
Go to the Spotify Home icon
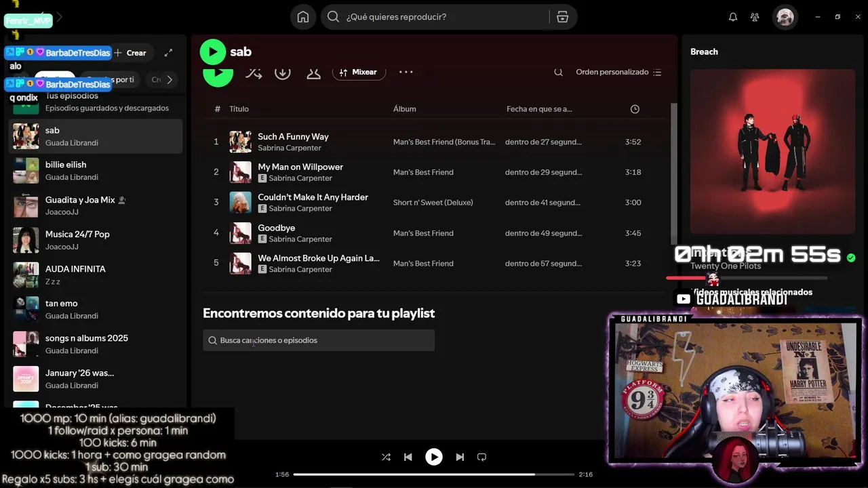point(303,17)
